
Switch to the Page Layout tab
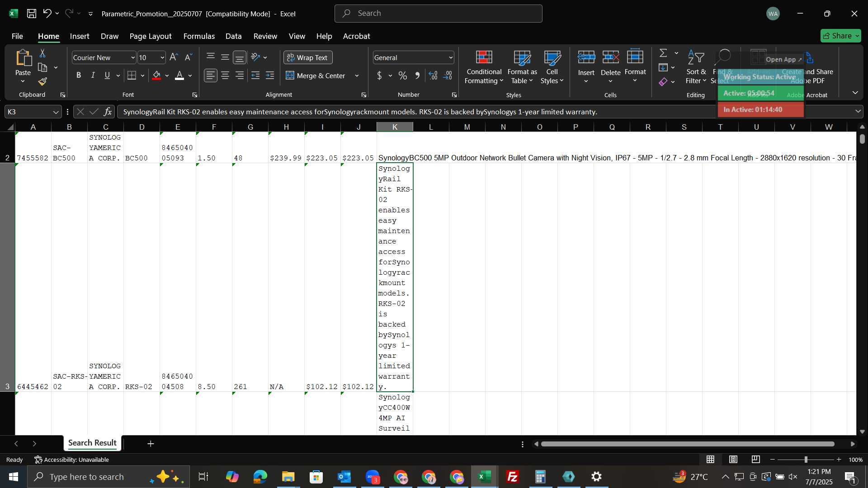click(151, 36)
